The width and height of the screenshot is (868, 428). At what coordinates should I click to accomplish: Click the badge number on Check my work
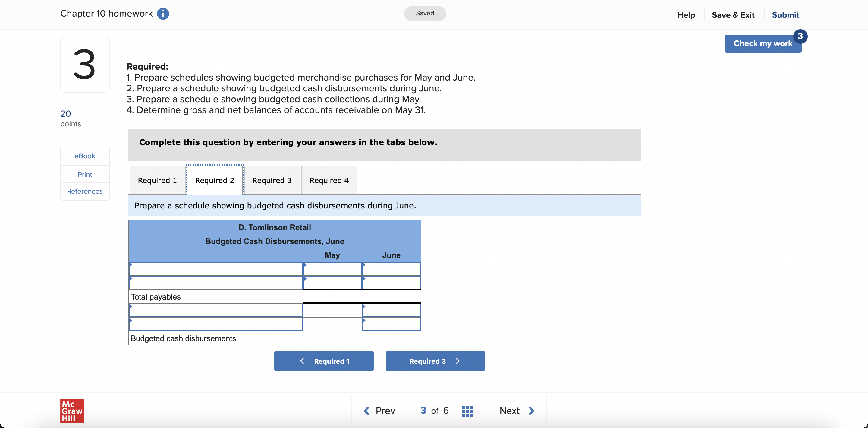tap(800, 36)
